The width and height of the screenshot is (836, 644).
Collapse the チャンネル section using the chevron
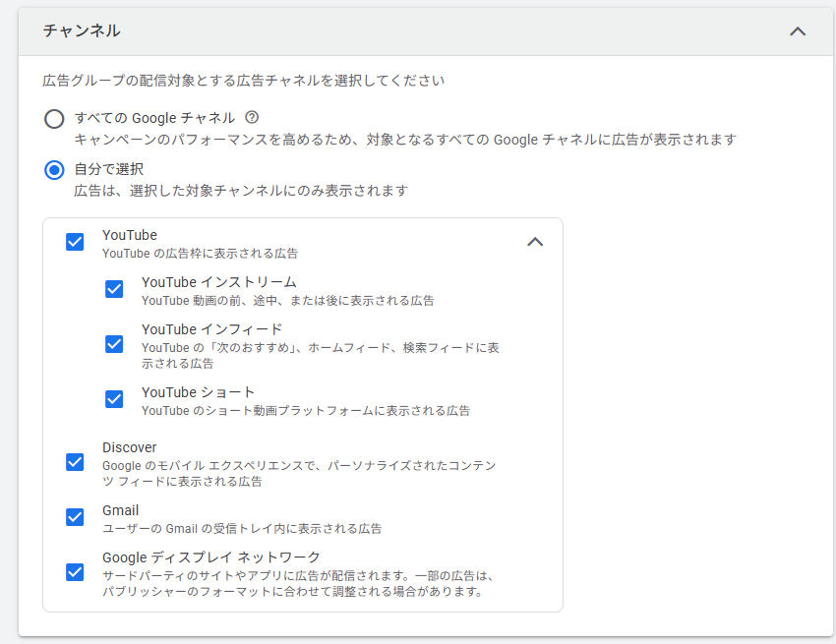798,31
